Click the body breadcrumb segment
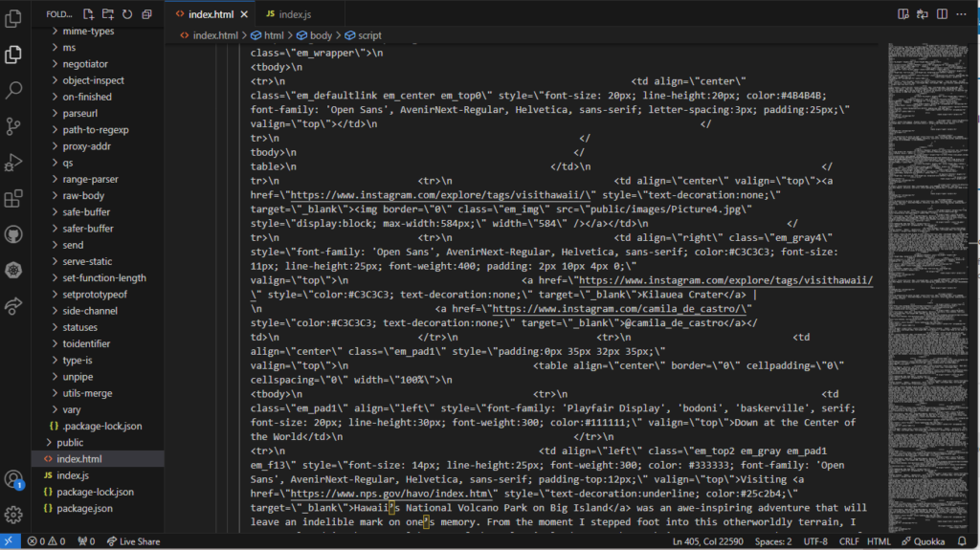 point(321,35)
